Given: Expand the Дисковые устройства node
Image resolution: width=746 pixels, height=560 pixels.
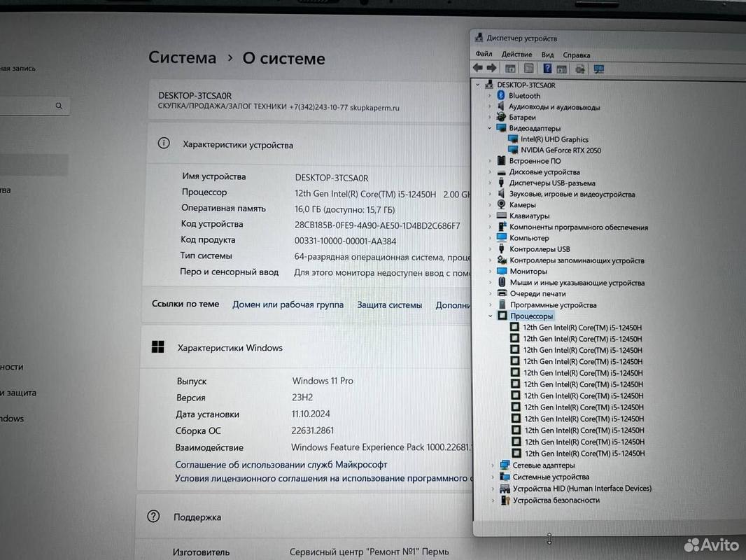Looking at the screenshot, I should (490, 171).
